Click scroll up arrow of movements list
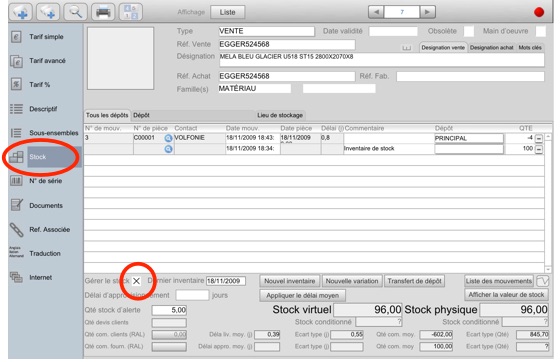Image resolution: width=560 pixels, height=362 pixels. pos(548,137)
